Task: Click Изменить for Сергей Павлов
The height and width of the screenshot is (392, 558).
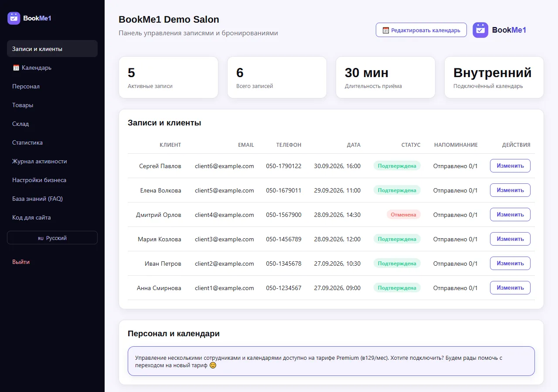Action: click(x=510, y=166)
